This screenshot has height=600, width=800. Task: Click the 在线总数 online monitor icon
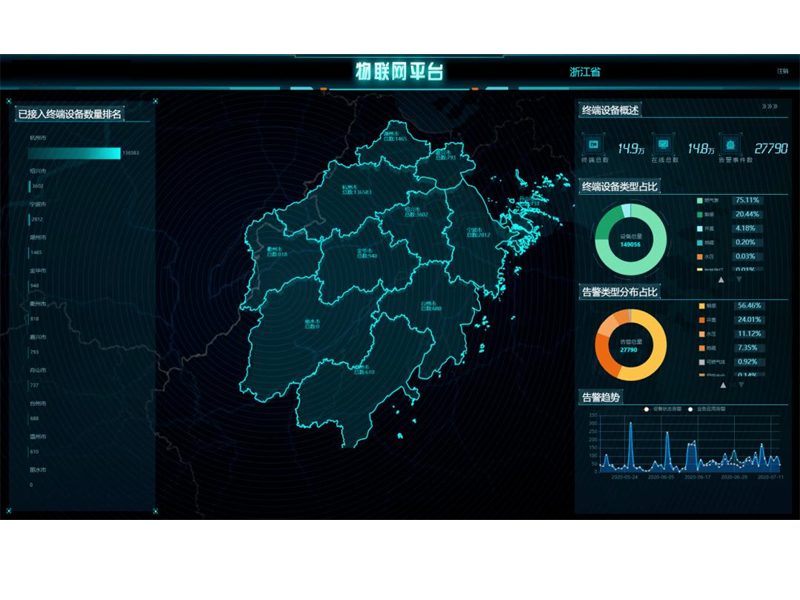(663, 144)
